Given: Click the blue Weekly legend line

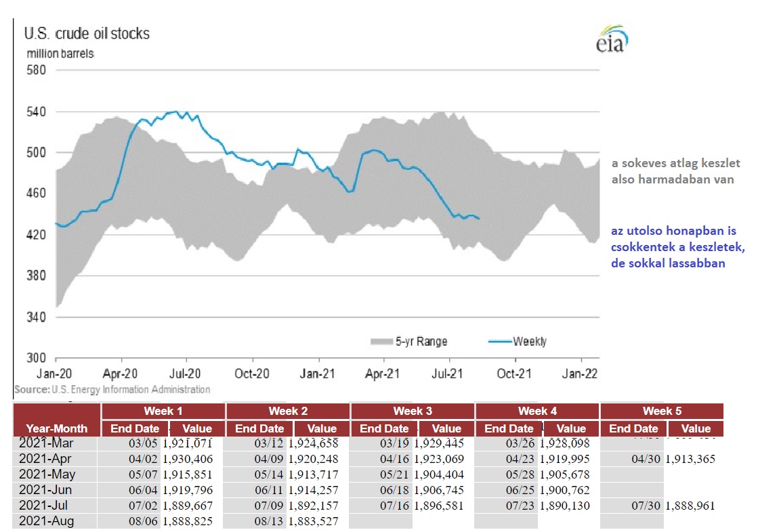Looking at the screenshot, I should (499, 341).
